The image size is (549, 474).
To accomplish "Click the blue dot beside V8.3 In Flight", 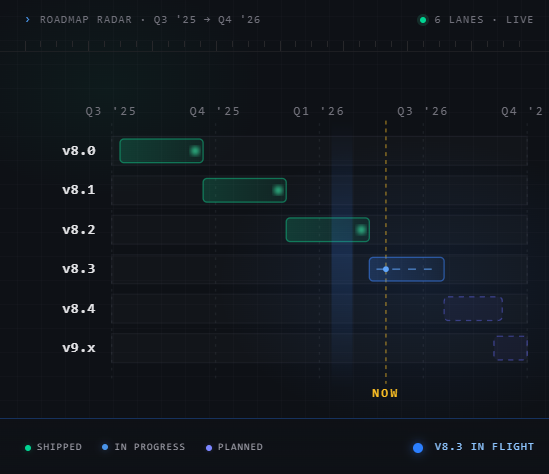I will click(418, 448).
